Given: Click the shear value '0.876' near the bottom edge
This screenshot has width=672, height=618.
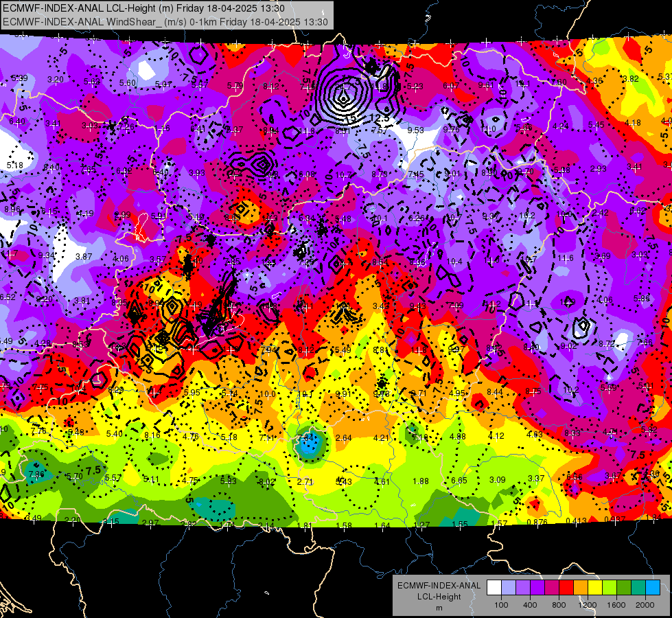Looking at the screenshot, I should coord(537,522).
